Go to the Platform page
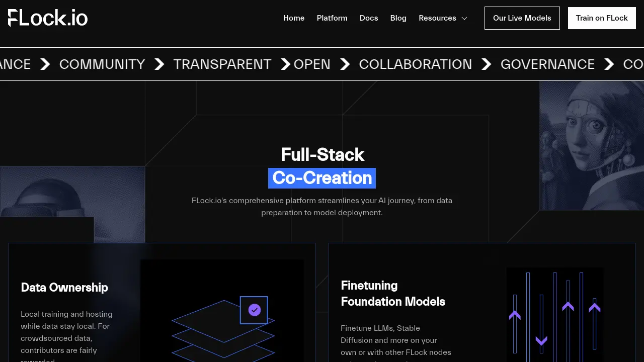 point(332,18)
